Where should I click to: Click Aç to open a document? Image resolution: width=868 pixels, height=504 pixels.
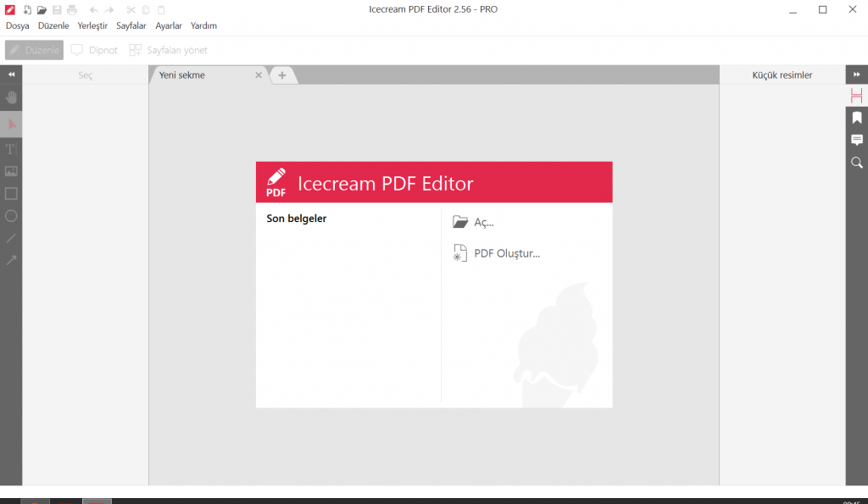pyautogui.click(x=483, y=222)
